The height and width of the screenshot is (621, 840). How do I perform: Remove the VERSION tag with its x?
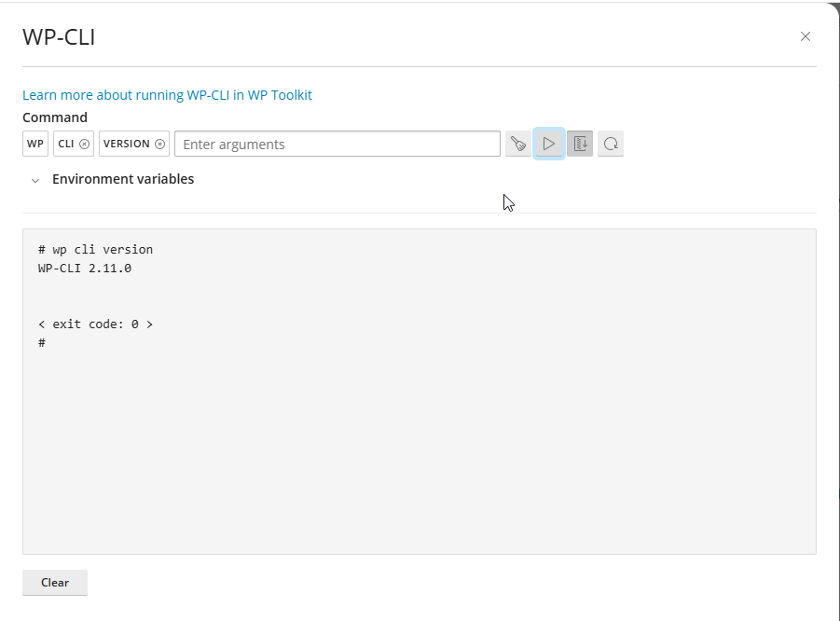159,144
